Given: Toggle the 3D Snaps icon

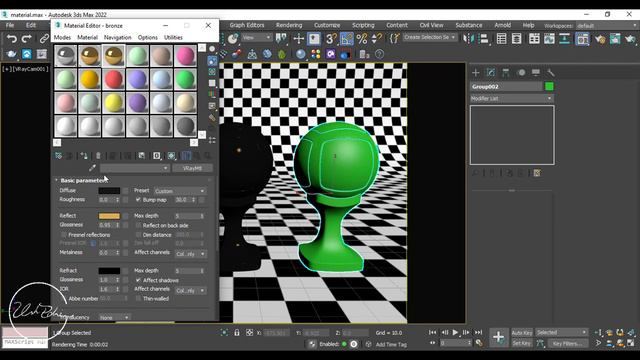Looking at the screenshot, I should (x=331, y=39).
